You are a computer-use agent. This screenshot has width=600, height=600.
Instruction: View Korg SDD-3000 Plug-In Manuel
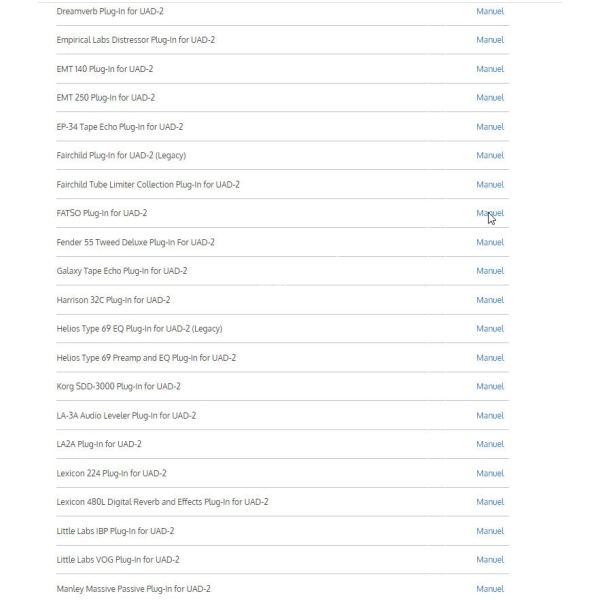490,386
